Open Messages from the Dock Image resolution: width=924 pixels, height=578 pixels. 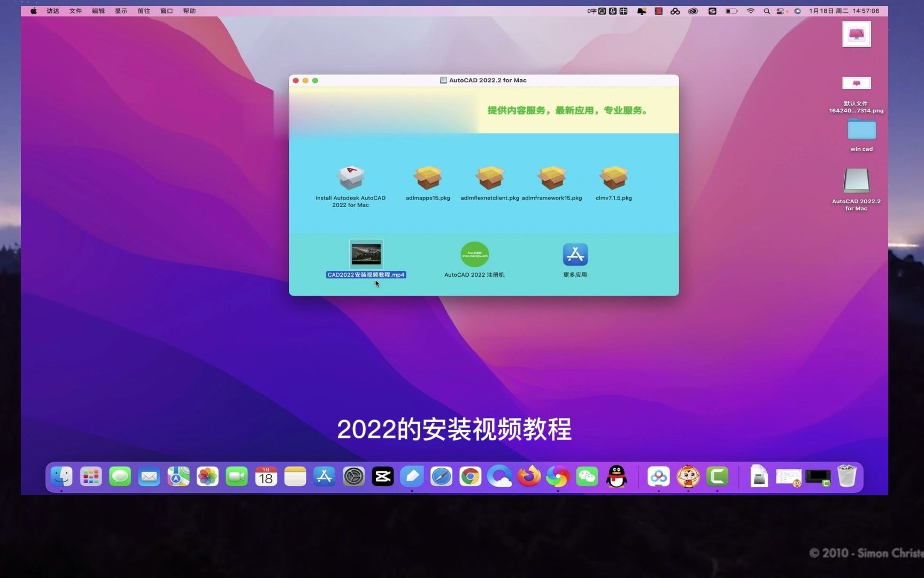tap(120, 476)
